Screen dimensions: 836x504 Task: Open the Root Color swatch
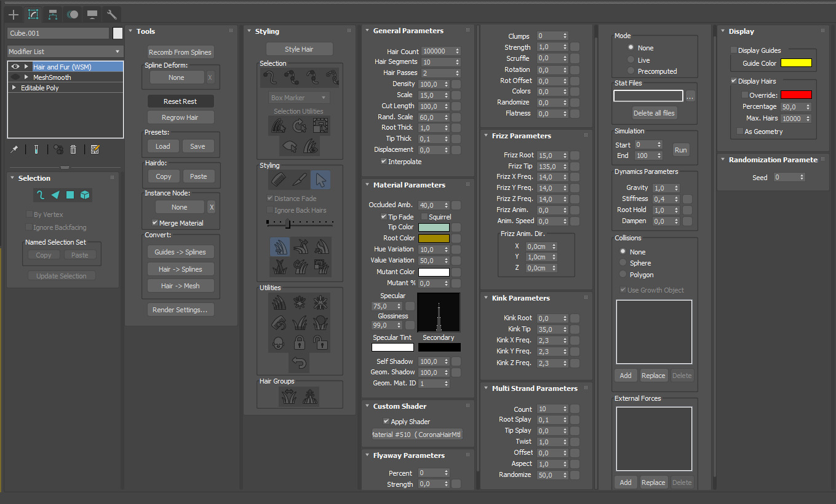[x=434, y=238]
